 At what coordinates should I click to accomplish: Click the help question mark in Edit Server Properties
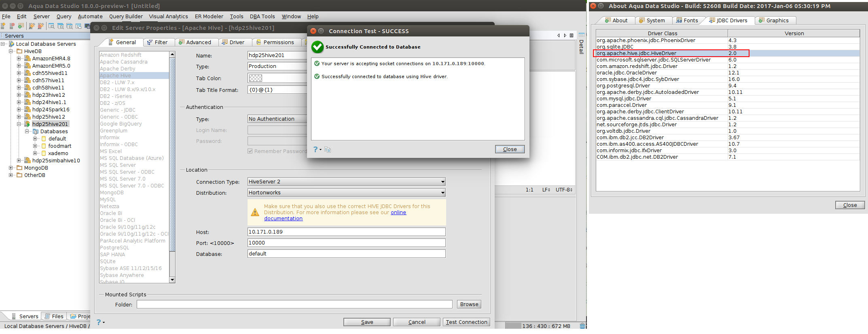pyautogui.click(x=99, y=322)
